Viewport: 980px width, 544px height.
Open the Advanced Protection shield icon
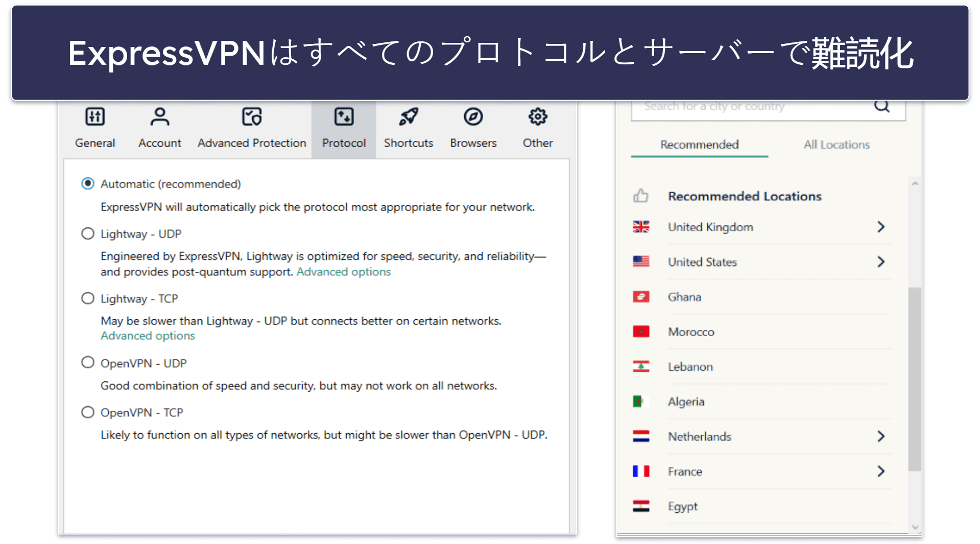coord(252,117)
